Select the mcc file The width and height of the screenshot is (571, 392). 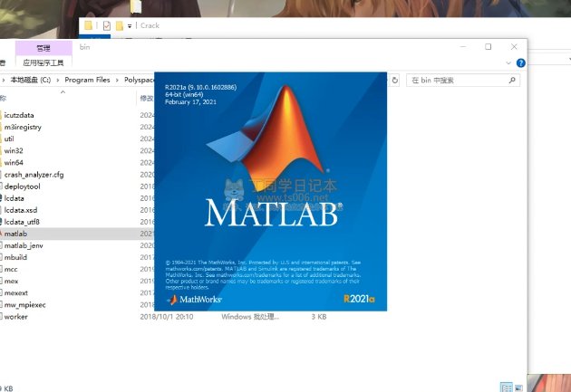[11, 269]
